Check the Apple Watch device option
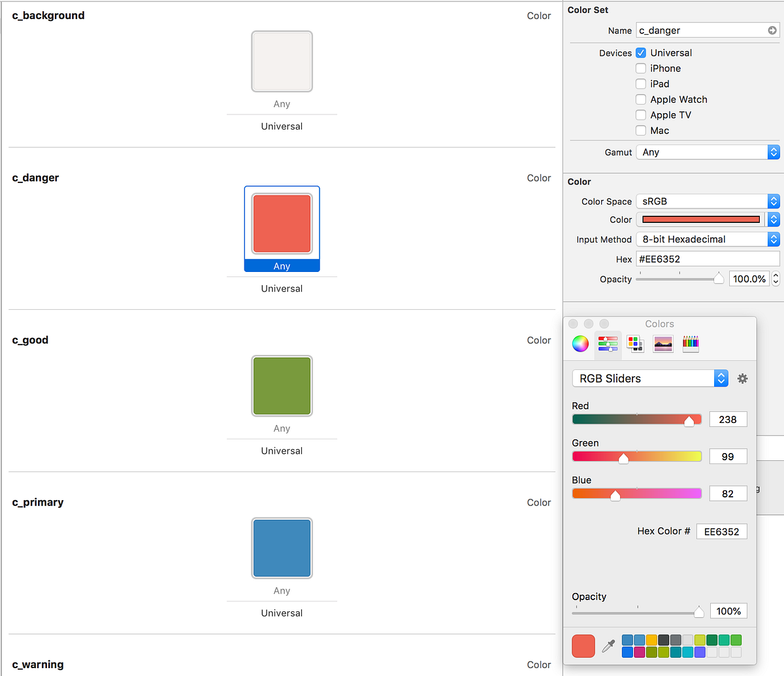This screenshot has width=784, height=676. 641,99
